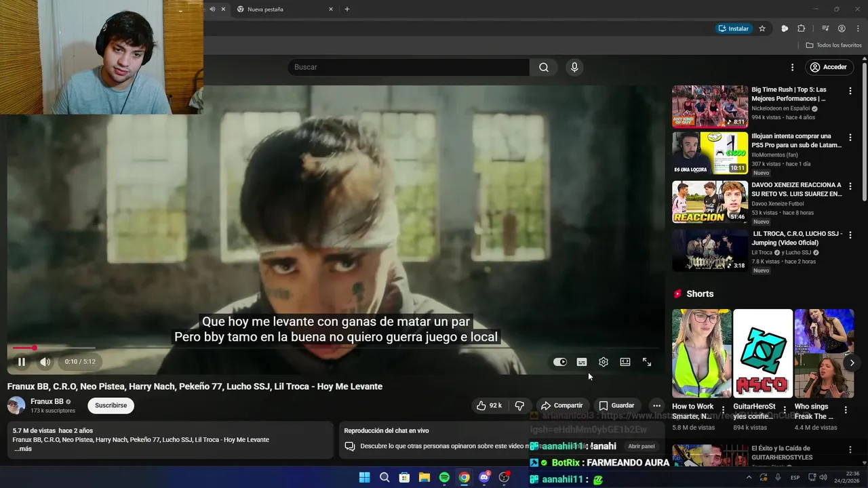Image resolution: width=868 pixels, height=488 pixels.
Task: Bookmark this page with star icon
Action: [762, 28]
